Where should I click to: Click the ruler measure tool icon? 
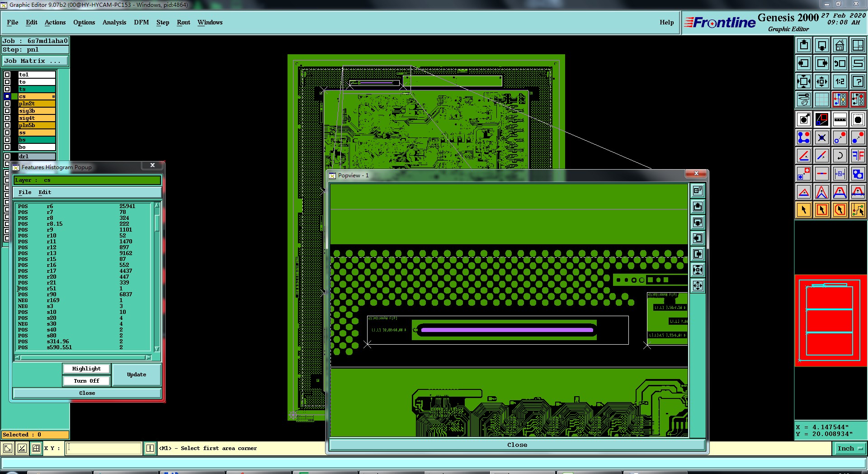point(840,119)
